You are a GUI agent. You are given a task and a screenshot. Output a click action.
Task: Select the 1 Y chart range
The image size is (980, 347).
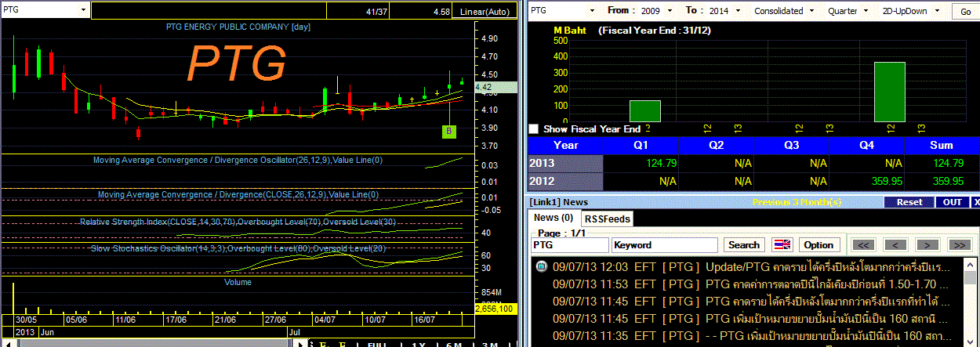coord(419,344)
